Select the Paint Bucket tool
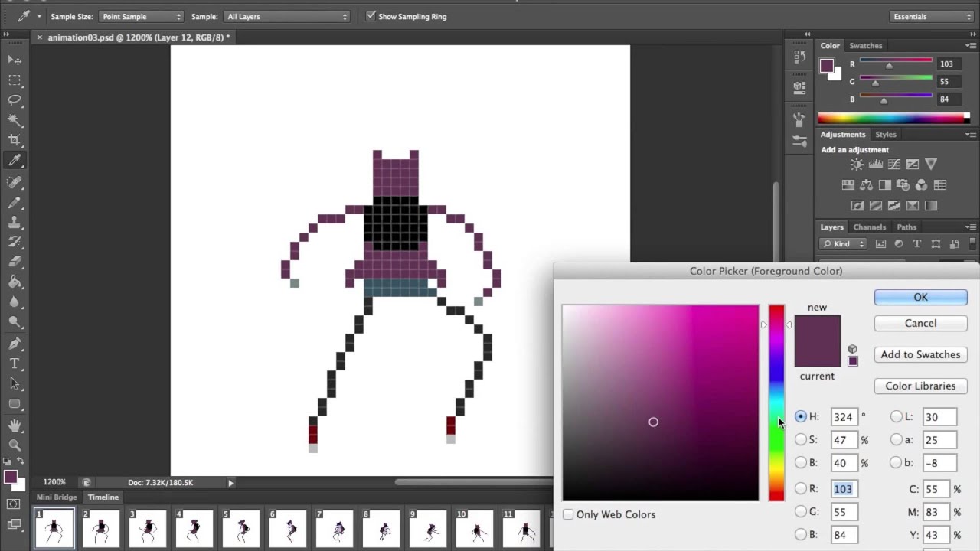The width and height of the screenshot is (980, 551). (15, 282)
